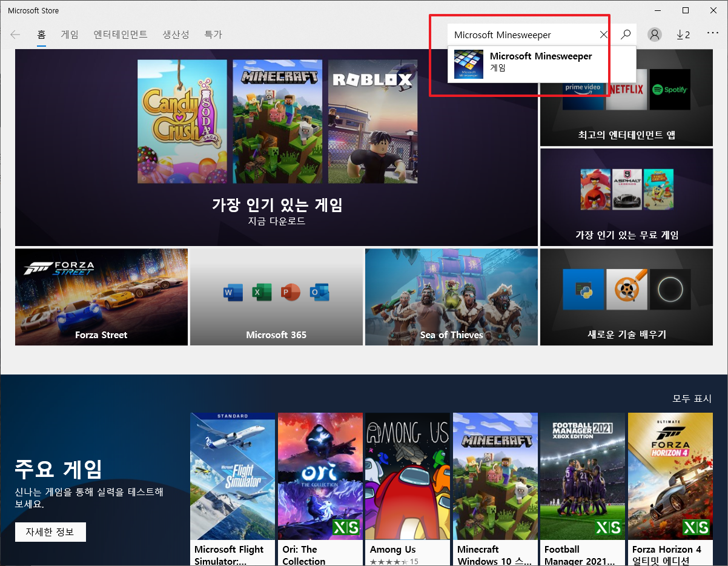Click 주요 게임 heading
The height and width of the screenshot is (566, 728).
click(58, 468)
